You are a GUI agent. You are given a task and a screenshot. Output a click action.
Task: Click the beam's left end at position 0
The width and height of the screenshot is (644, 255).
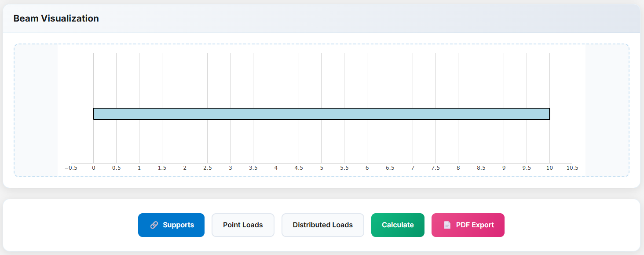click(x=94, y=114)
